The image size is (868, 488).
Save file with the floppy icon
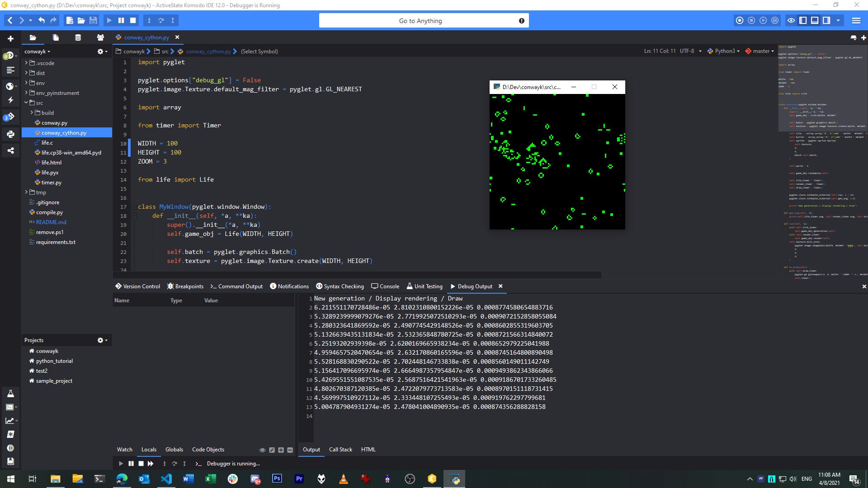pyautogui.click(x=93, y=20)
